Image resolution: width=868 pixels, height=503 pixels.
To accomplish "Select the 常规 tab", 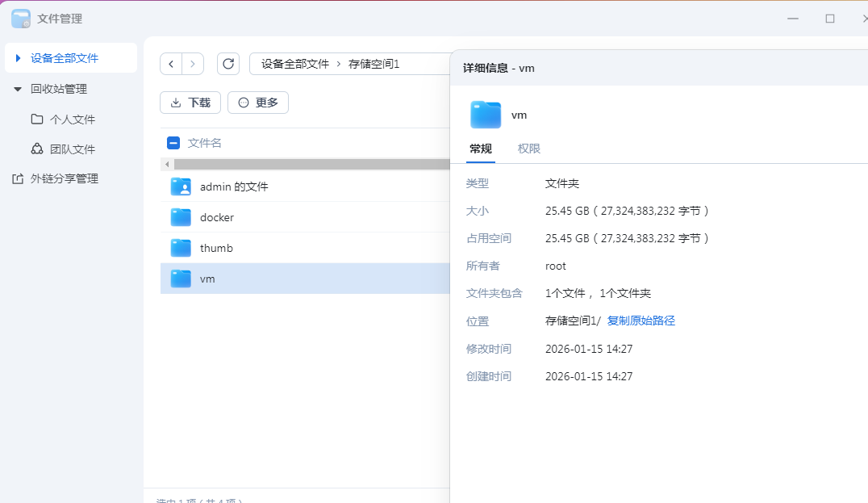I will pyautogui.click(x=481, y=149).
